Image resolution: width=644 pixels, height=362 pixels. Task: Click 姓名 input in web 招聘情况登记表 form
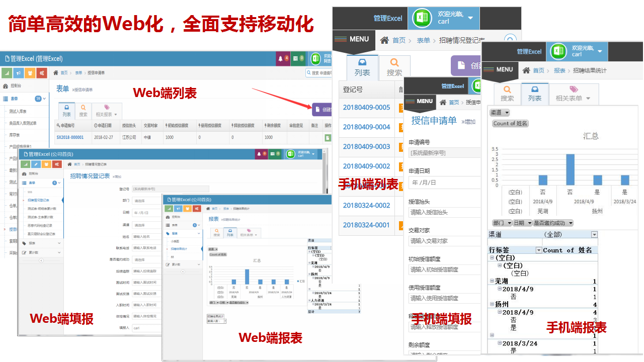click(x=146, y=236)
